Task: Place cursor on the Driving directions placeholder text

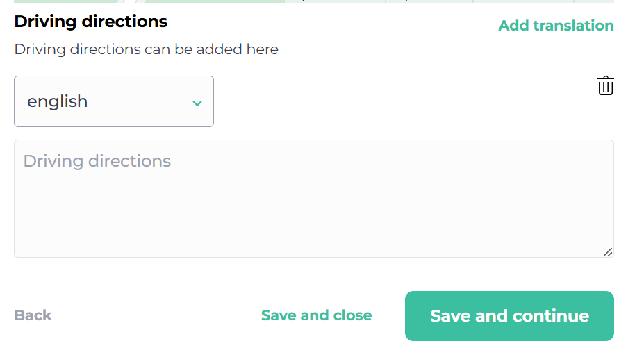Action: tap(97, 161)
